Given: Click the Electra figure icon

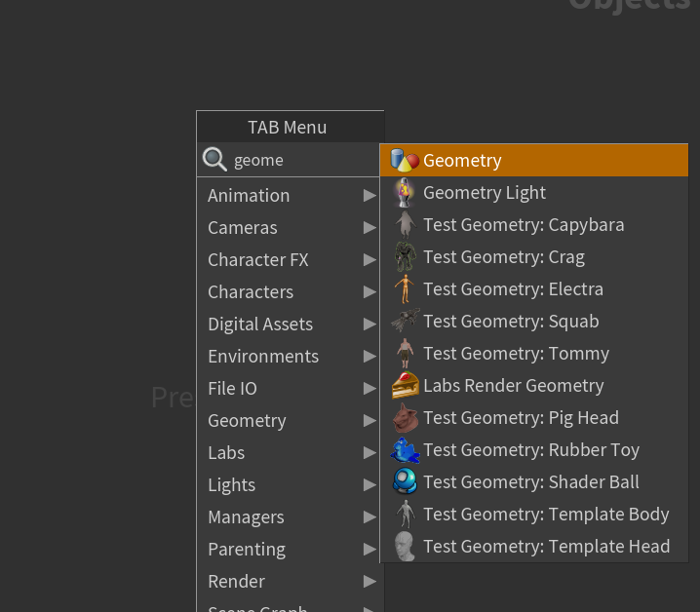Looking at the screenshot, I should tap(405, 288).
